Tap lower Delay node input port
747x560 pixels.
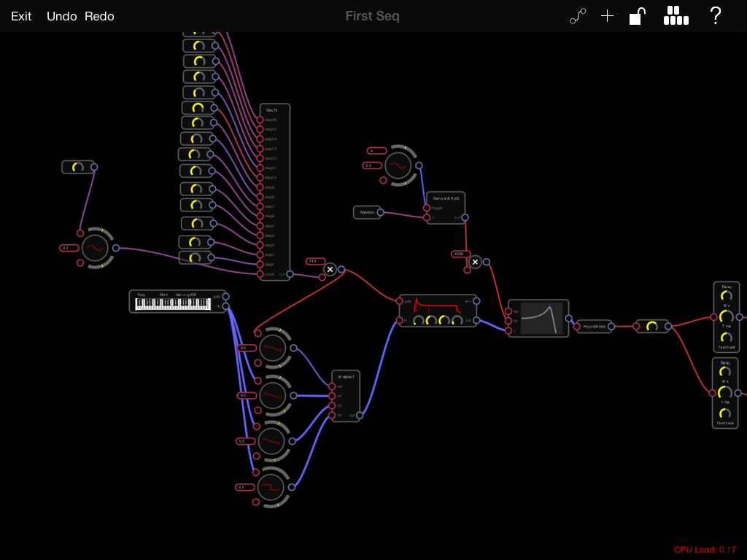(712, 393)
